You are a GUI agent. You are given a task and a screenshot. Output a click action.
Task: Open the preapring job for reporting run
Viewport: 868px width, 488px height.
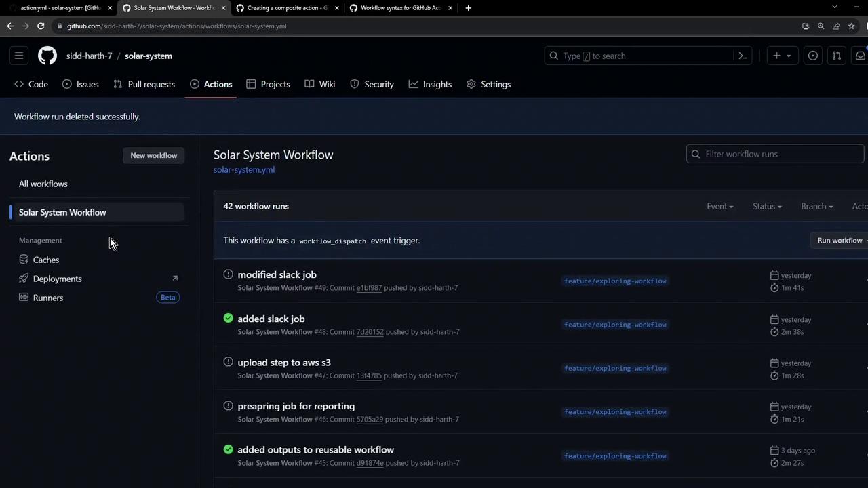pos(296,406)
